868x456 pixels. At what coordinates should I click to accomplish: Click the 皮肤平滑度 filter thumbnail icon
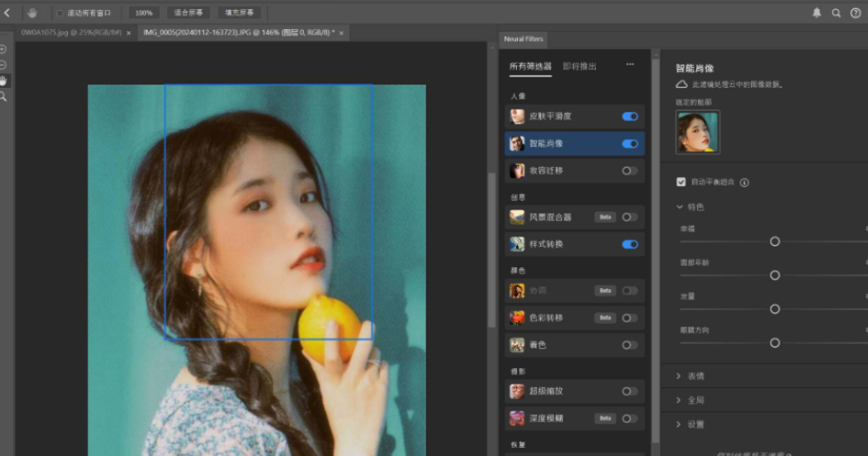click(517, 116)
